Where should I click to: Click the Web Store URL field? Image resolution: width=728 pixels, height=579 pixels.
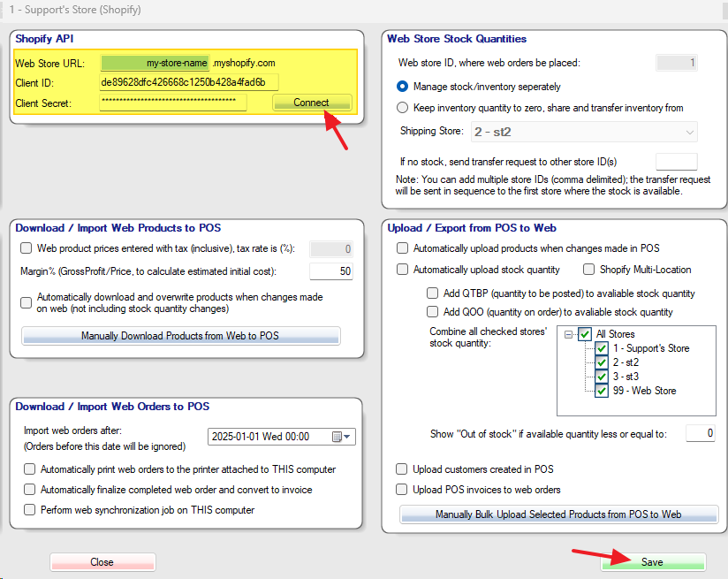(x=155, y=63)
